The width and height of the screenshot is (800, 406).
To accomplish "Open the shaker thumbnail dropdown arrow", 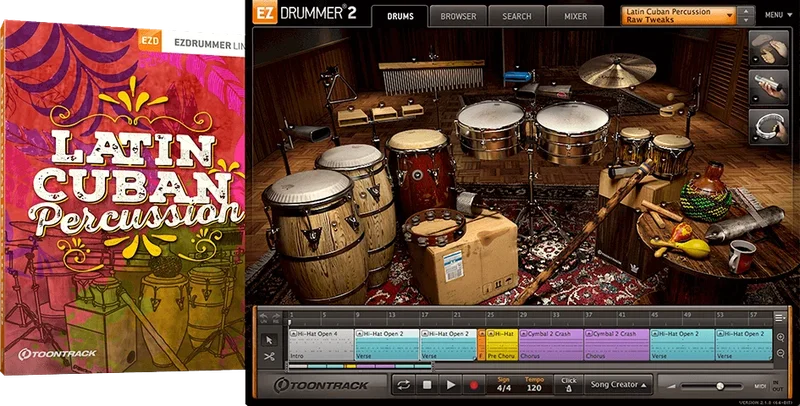I will pos(754,98).
